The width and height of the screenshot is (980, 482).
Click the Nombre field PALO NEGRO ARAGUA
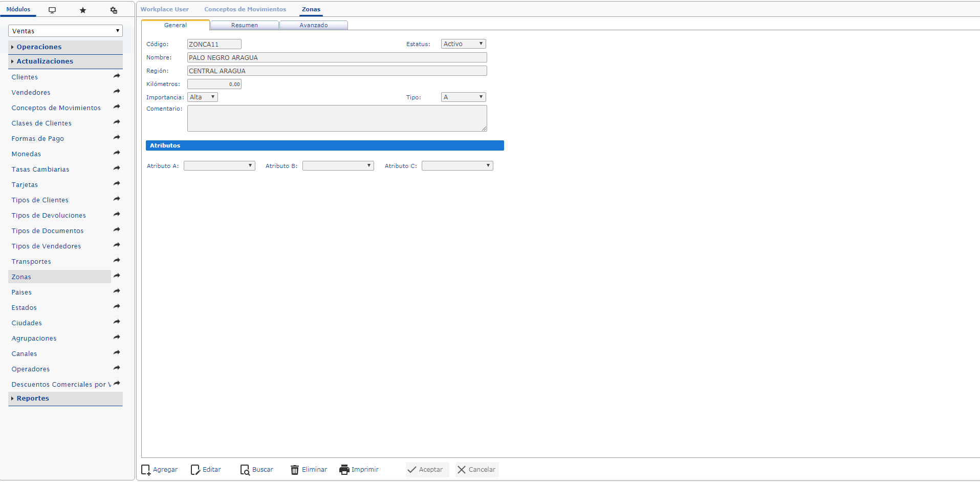pyautogui.click(x=337, y=57)
